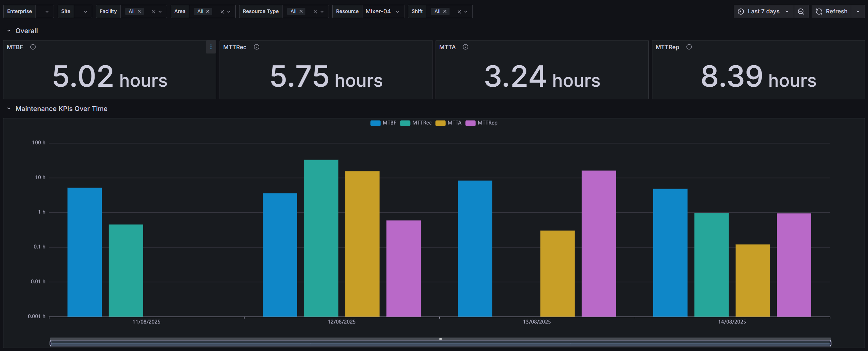Click the zoom out time range icon
The height and width of the screenshot is (351, 868).
[801, 12]
